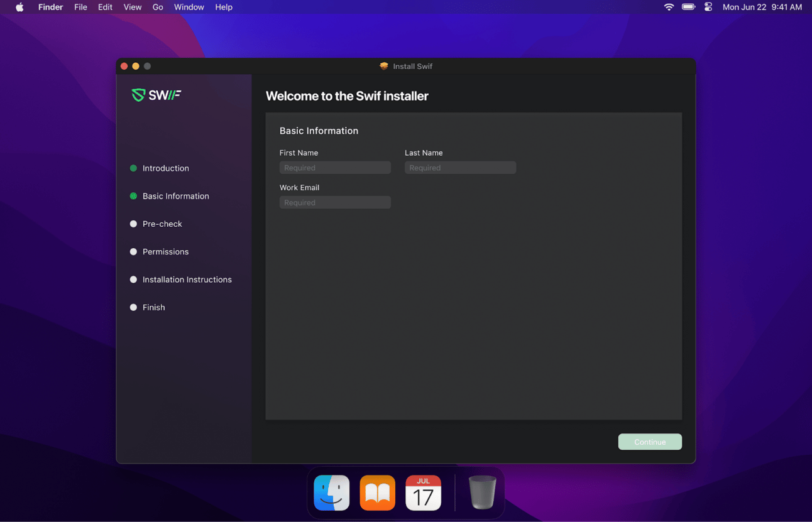Select the Introduction step label

[x=166, y=168]
